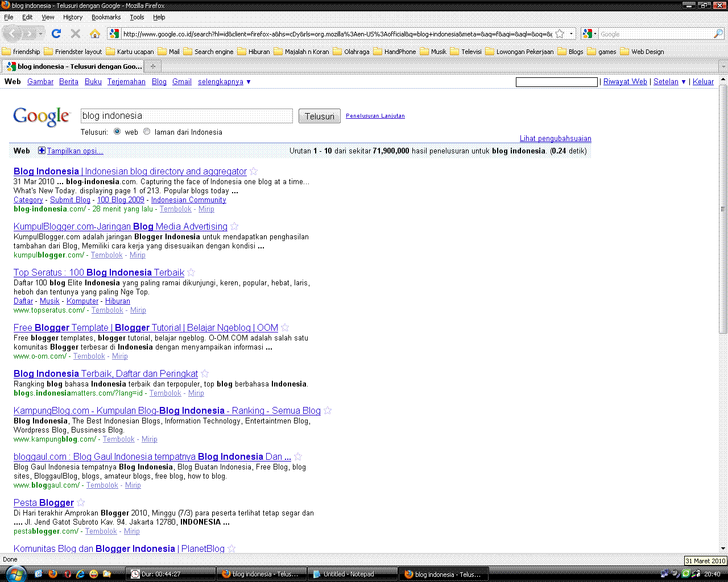This screenshot has height=582, width=728.
Task: Open the View menu
Action: 48,17
